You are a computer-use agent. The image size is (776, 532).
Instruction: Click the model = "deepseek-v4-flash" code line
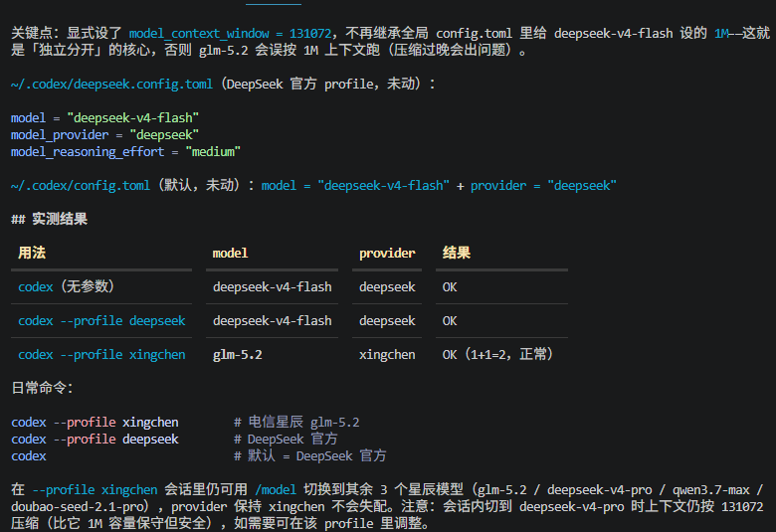click(104, 118)
